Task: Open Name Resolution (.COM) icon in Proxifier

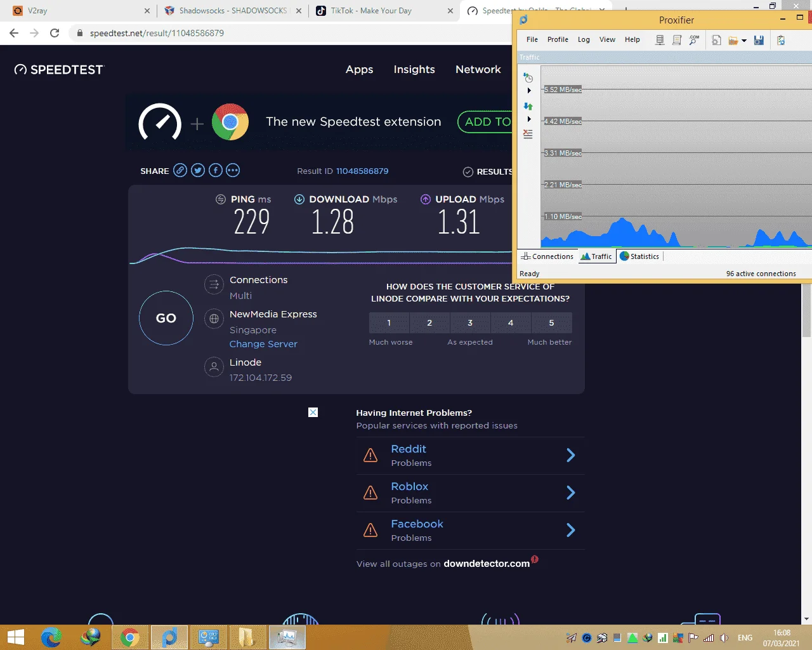Action: (x=695, y=40)
